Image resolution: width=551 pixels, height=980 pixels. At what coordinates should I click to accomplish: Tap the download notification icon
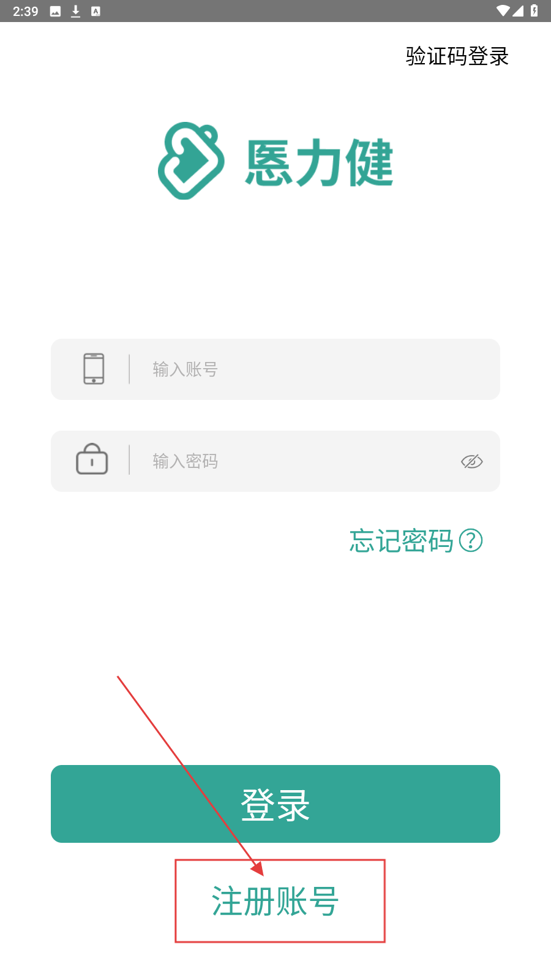point(76,11)
